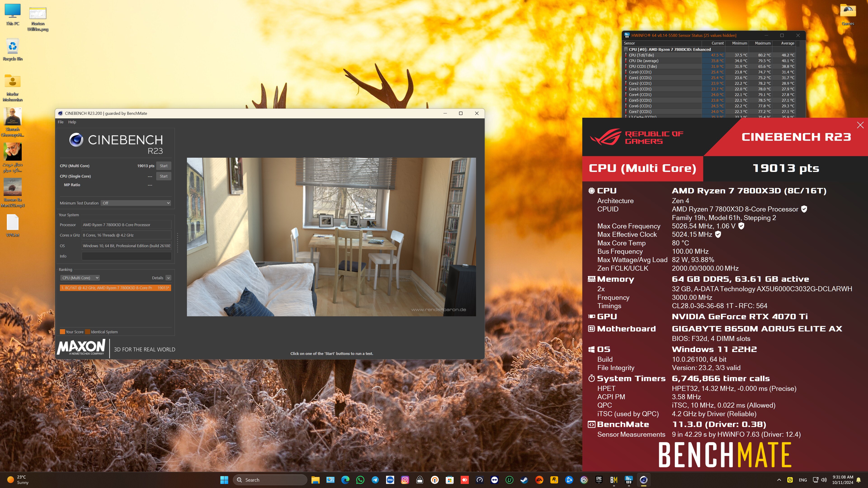
Task: Open the Minimum Test Duration dropdown
Action: tap(136, 203)
